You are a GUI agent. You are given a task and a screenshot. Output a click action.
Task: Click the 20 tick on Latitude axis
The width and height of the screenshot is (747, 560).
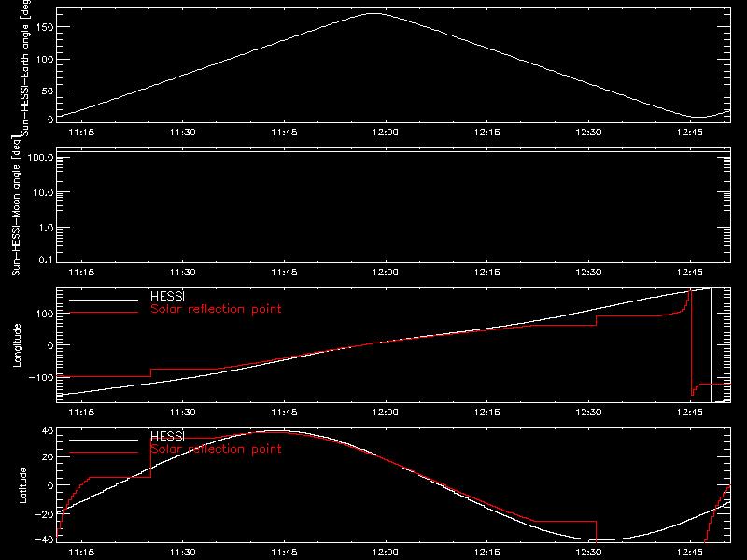(x=48, y=457)
